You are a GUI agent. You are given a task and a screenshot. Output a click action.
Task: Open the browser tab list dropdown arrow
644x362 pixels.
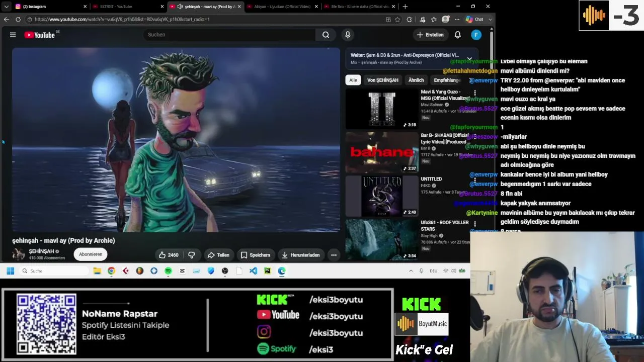click(6, 7)
